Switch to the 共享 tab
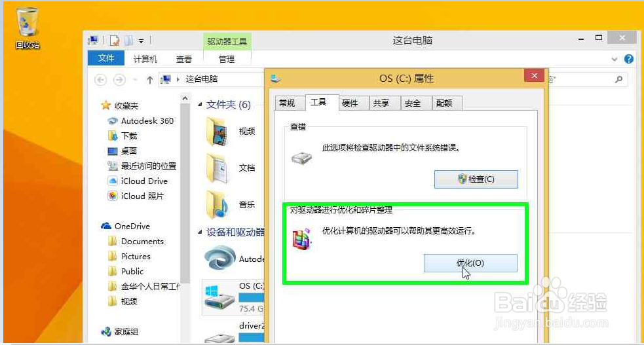This screenshot has height=345, width=644. click(381, 103)
